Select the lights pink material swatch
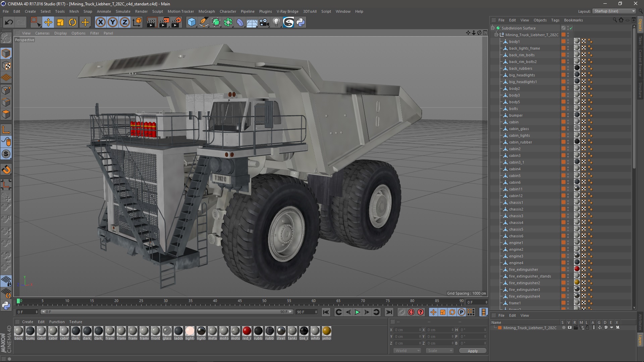 point(190,333)
